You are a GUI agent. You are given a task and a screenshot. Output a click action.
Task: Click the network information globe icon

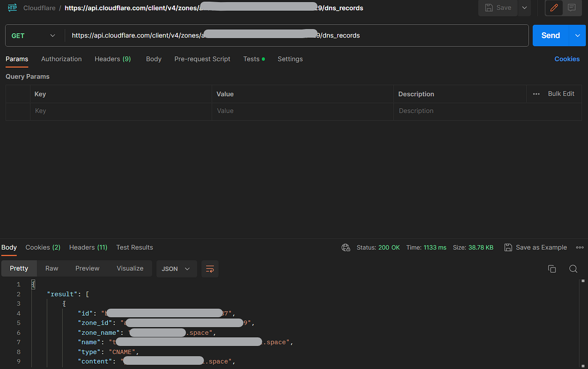(x=345, y=247)
